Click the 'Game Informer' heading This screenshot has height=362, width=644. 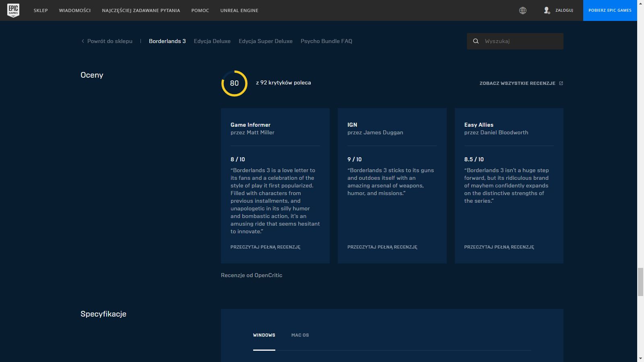250,125
